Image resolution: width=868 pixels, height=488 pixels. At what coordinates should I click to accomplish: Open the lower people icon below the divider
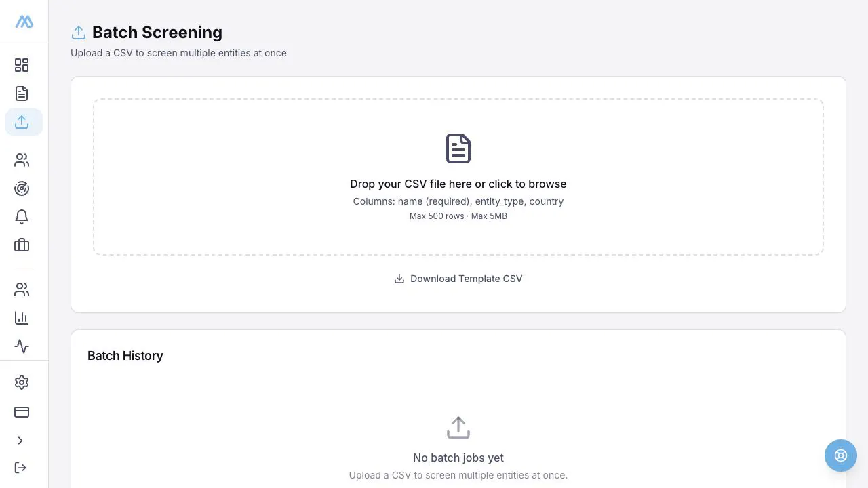click(22, 289)
